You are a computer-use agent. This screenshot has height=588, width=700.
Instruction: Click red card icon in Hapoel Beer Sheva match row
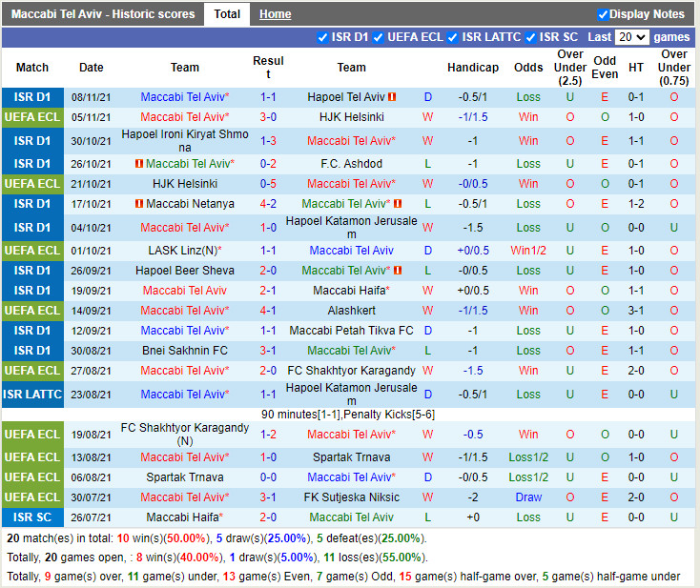[398, 271]
